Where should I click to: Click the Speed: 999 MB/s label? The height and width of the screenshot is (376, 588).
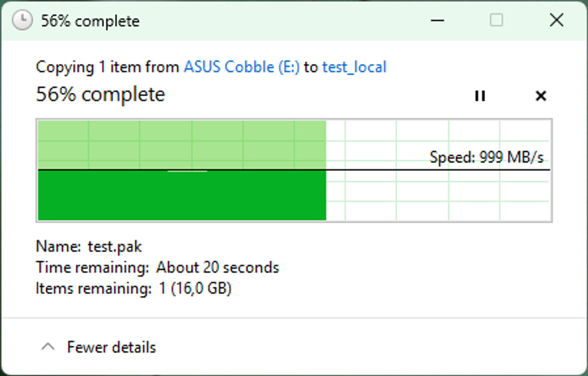486,157
